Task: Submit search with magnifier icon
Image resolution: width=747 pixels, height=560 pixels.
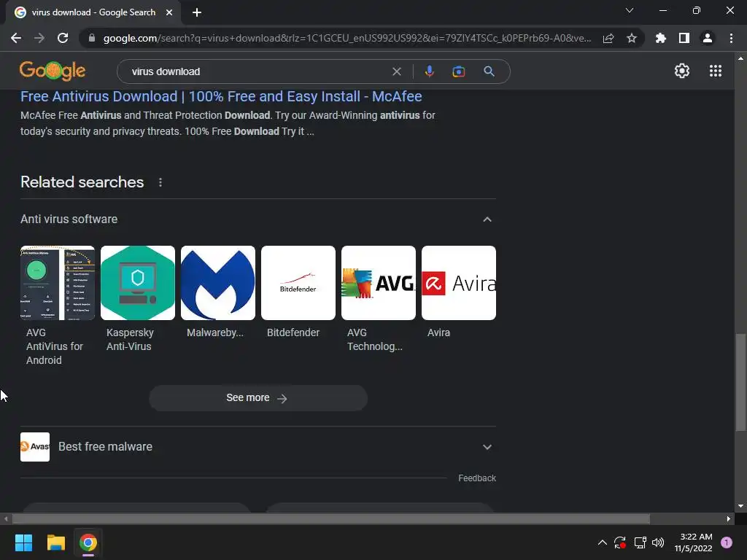Action: 489,71
